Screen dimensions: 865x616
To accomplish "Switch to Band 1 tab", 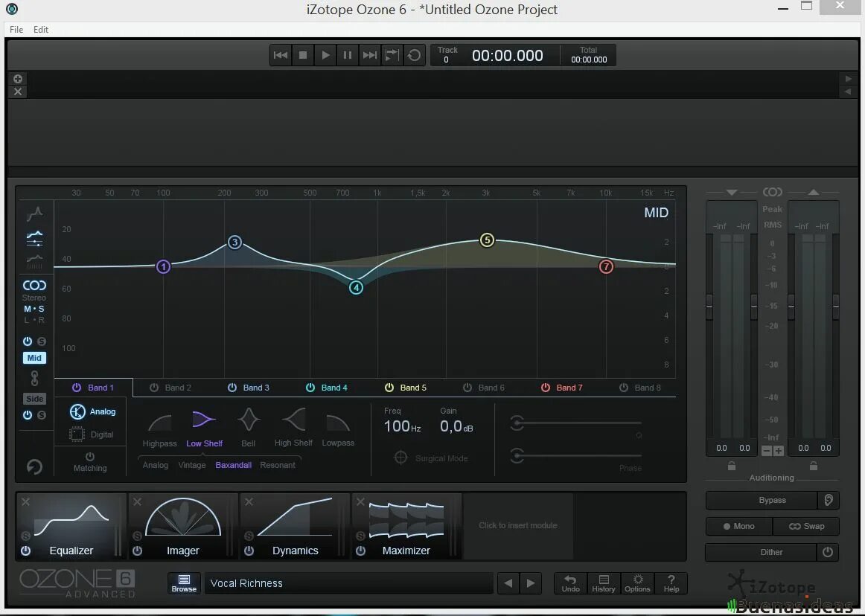I will click(93, 388).
